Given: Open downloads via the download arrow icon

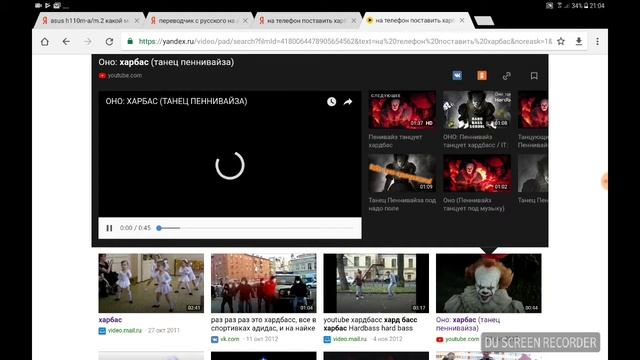Looking at the screenshot, I should [x=579, y=41].
